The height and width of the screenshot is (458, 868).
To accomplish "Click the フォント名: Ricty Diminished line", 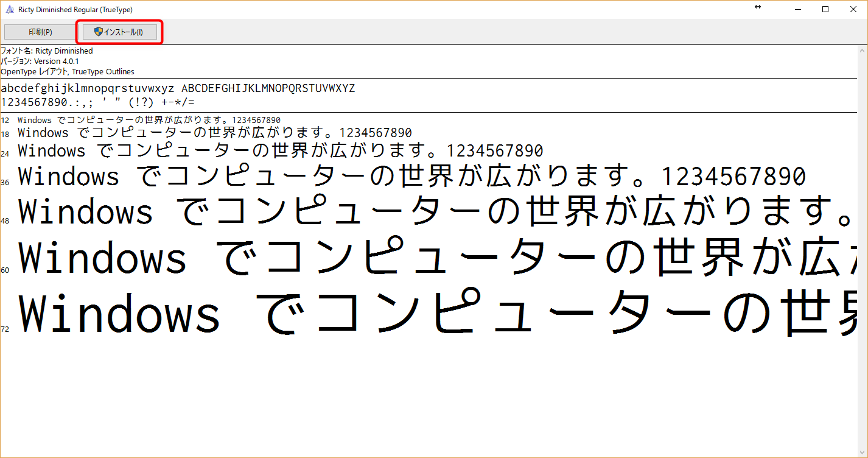I will (47, 51).
